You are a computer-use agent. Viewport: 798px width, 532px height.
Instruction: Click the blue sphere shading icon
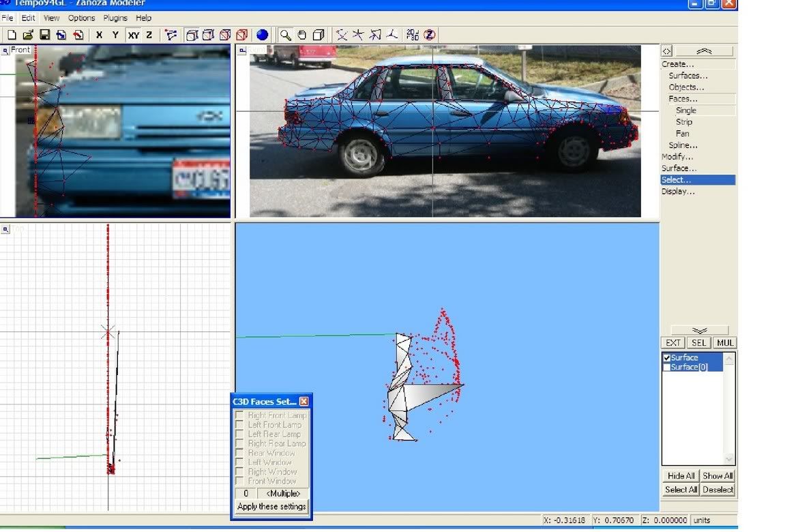(x=263, y=35)
